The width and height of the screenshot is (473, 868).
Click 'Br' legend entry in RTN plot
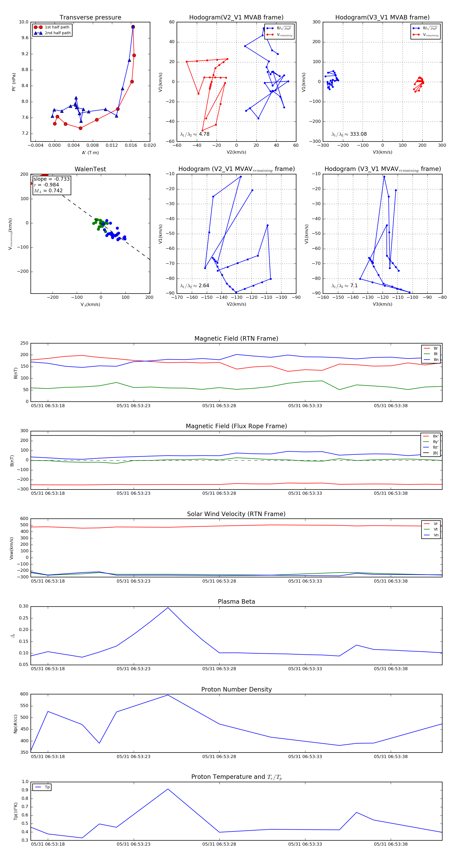[x=431, y=349]
